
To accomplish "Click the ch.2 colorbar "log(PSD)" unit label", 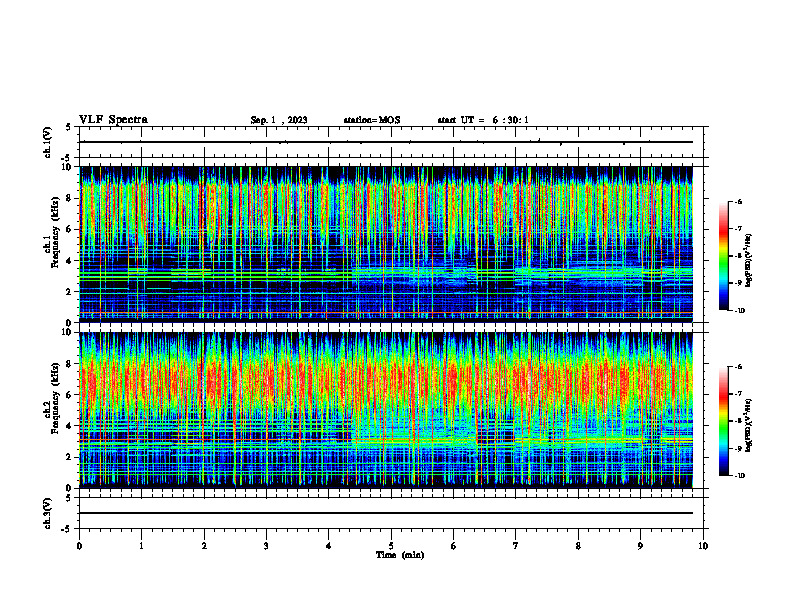I will [749, 426].
